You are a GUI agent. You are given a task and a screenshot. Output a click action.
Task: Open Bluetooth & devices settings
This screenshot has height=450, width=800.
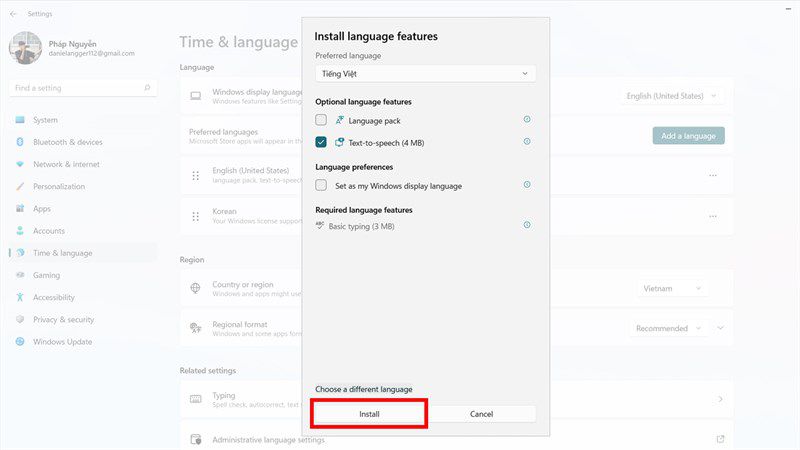point(83,142)
